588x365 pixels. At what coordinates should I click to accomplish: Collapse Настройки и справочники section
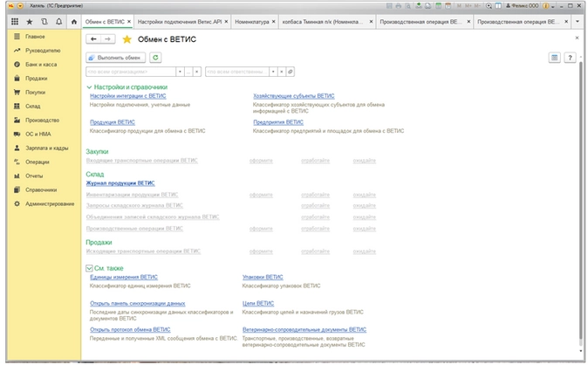(89, 87)
